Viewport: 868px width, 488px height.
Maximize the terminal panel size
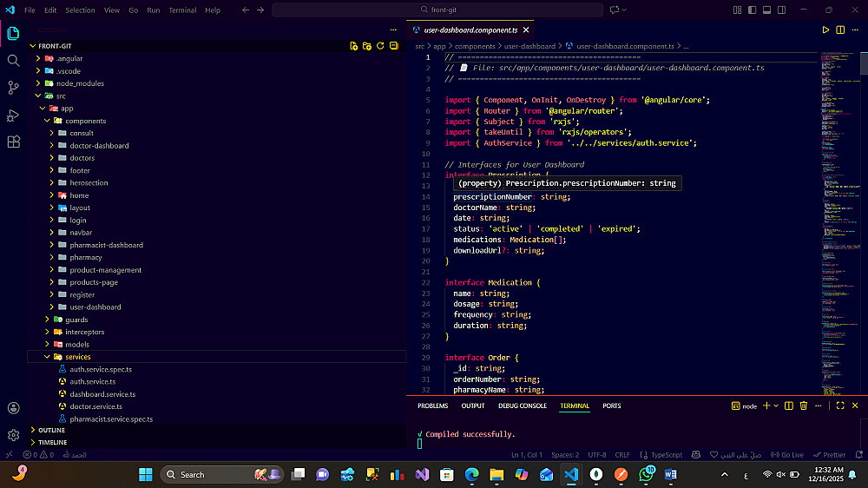pyautogui.click(x=838, y=406)
